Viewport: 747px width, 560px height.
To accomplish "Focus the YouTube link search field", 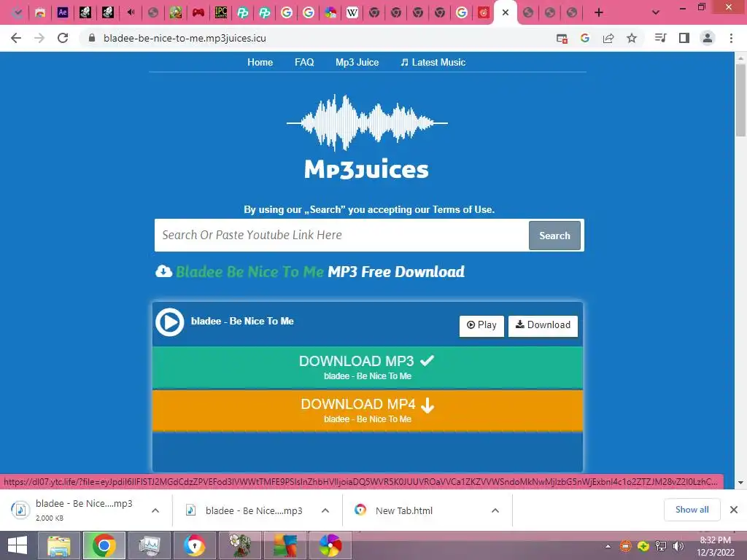I will click(x=341, y=236).
